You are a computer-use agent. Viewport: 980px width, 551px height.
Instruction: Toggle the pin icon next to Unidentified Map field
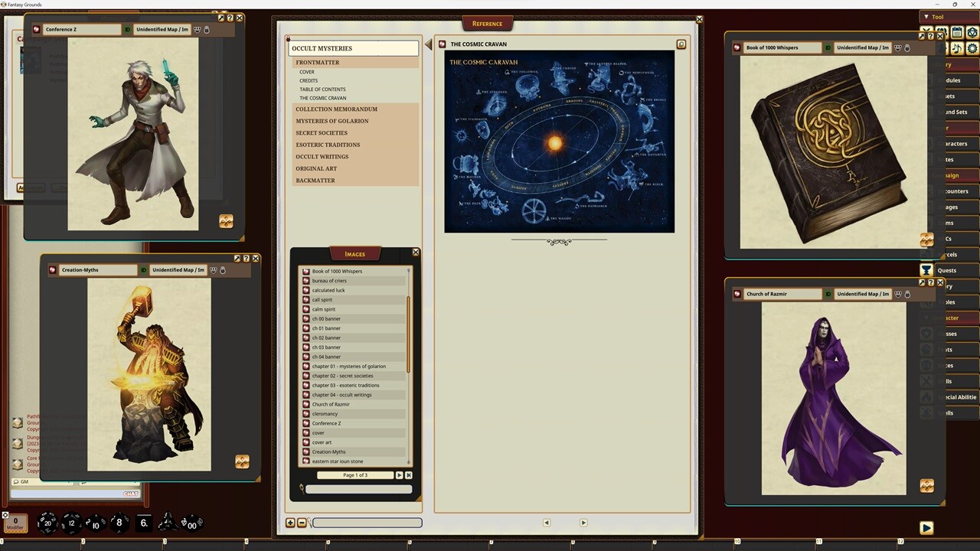206,29
